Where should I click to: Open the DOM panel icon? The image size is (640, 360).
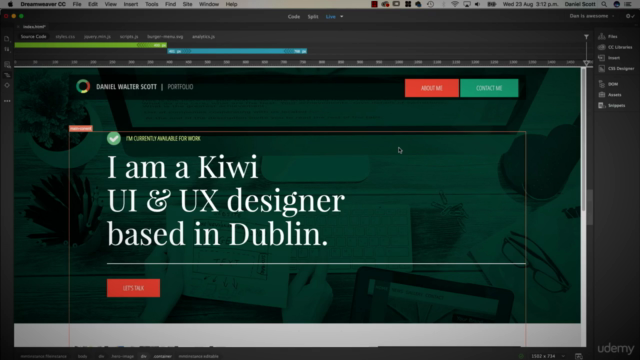602,84
